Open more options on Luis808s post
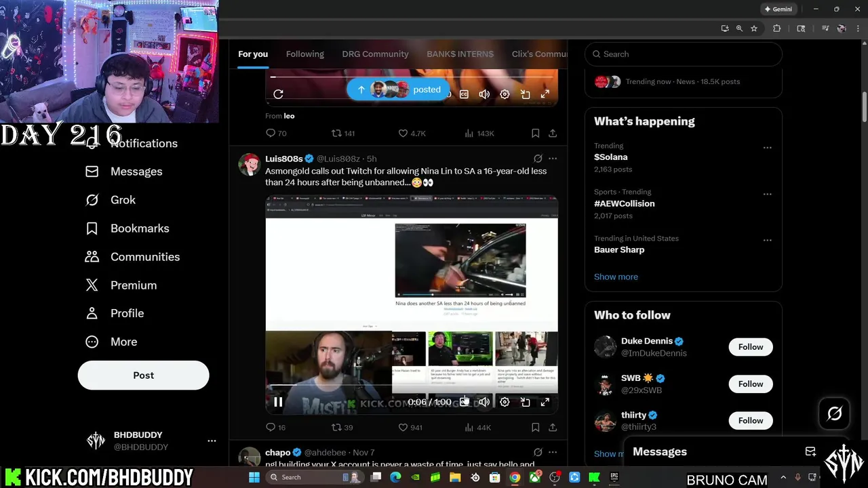The image size is (868, 488). click(x=553, y=159)
